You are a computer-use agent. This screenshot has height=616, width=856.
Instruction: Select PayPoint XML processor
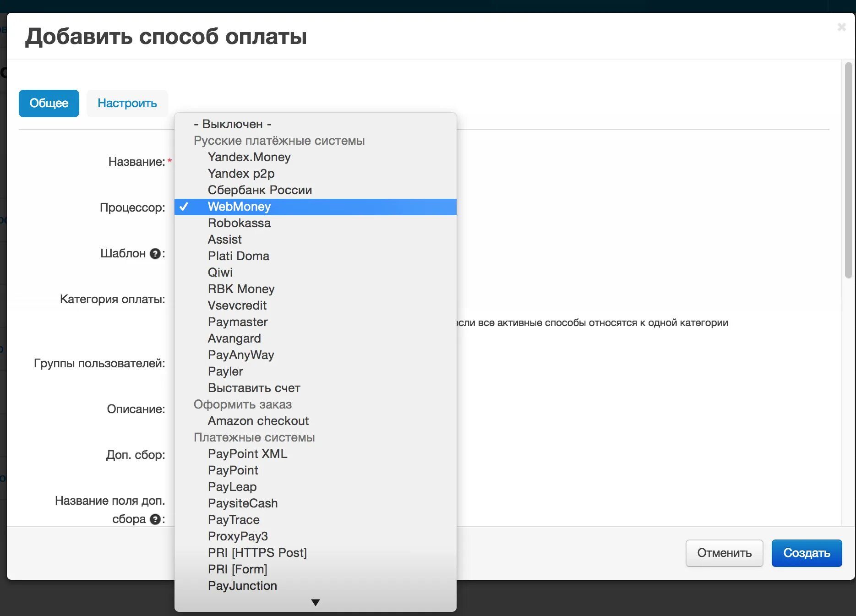pyautogui.click(x=316, y=454)
